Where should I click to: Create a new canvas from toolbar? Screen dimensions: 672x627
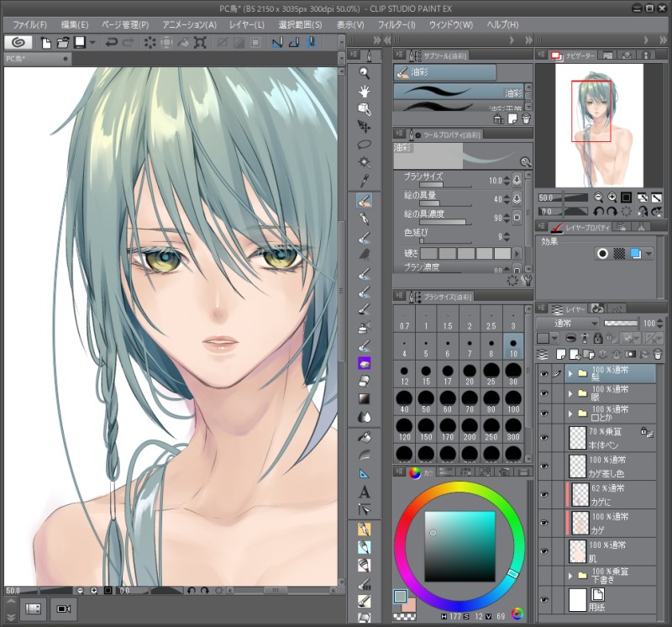46,43
